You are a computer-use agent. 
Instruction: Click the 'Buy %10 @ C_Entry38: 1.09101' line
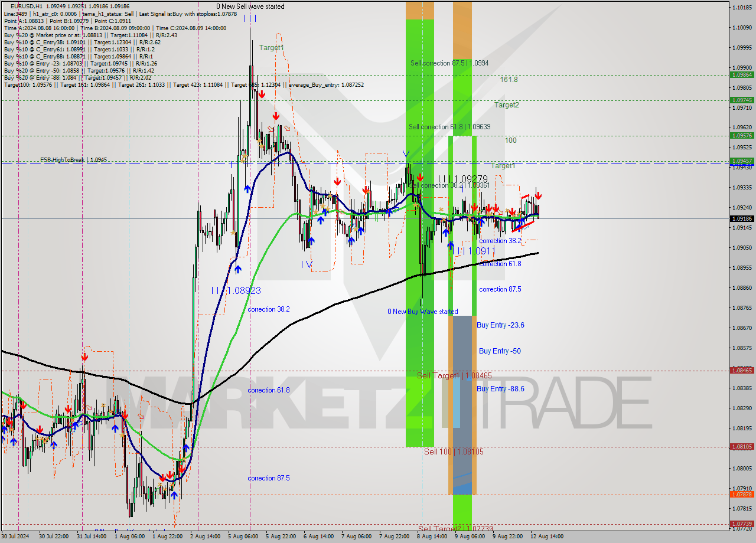82,42
